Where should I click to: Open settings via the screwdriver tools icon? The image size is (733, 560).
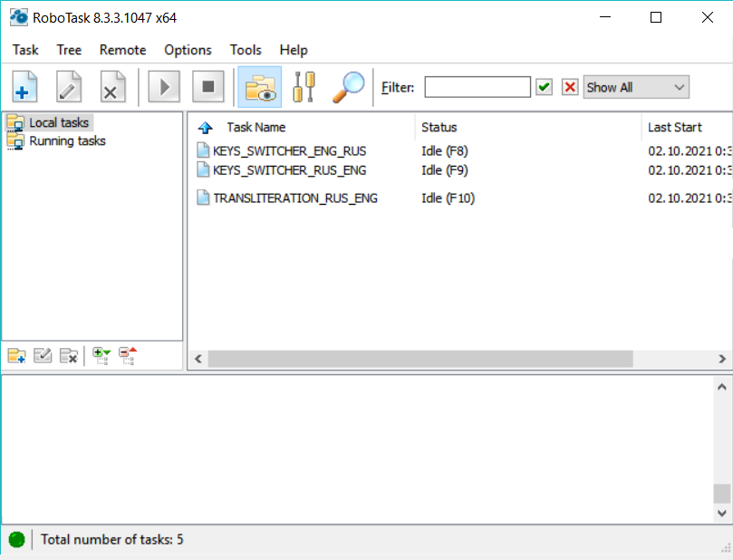pos(304,86)
